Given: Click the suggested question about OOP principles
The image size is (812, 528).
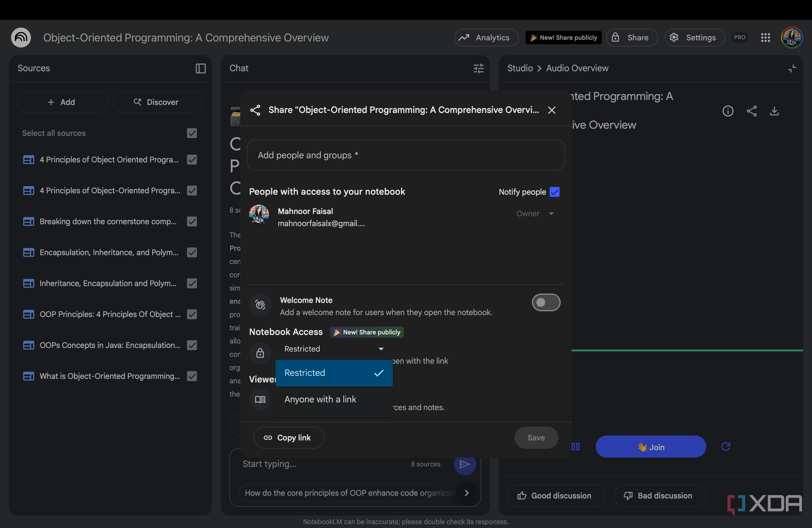Looking at the screenshot, I should [350, 493].
